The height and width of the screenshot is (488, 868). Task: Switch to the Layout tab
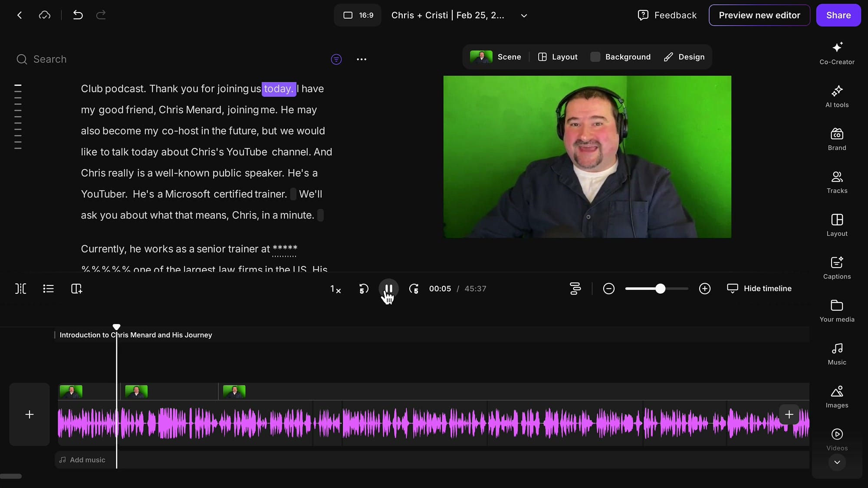click(x=558, y=57)
